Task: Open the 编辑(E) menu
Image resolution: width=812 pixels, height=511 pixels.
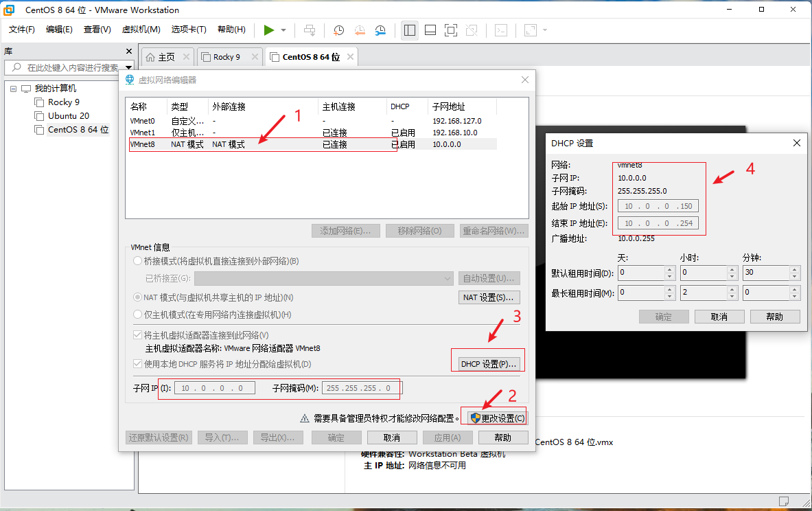Action: click(59, 30)
